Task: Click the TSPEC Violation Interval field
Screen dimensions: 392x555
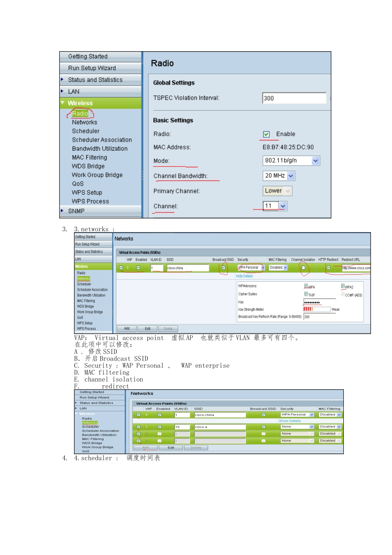Action: click(x=294, y=98)
